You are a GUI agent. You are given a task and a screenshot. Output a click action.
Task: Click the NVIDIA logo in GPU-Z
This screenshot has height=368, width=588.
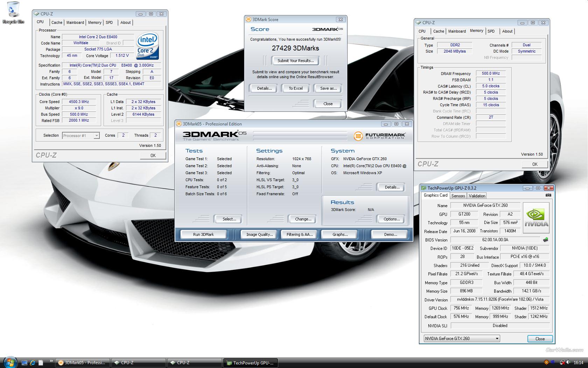(x=536, y=218)
